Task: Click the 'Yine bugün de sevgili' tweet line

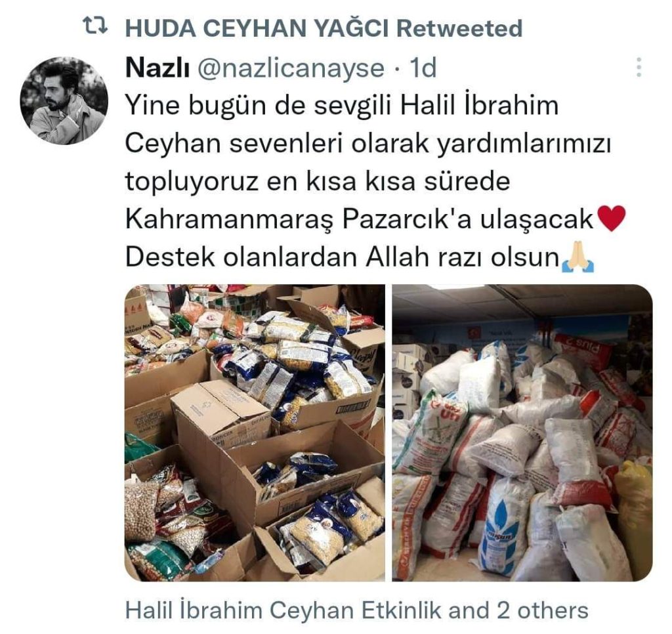Action: pyautogui.click(x=341, y=105)
